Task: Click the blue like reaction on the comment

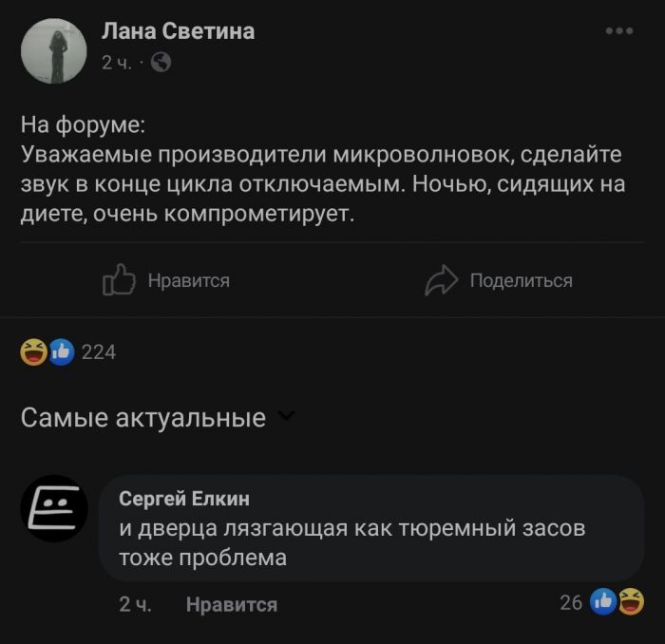Action: [602, 600]
